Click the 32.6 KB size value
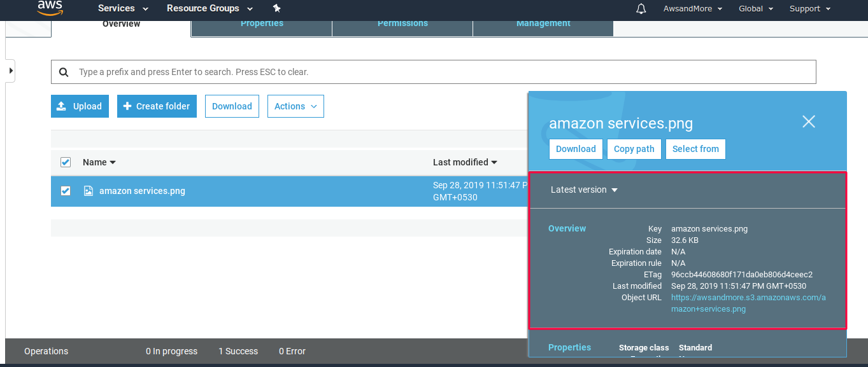The width and height of the screenshot is (868, 367). [x=685, y=240]
